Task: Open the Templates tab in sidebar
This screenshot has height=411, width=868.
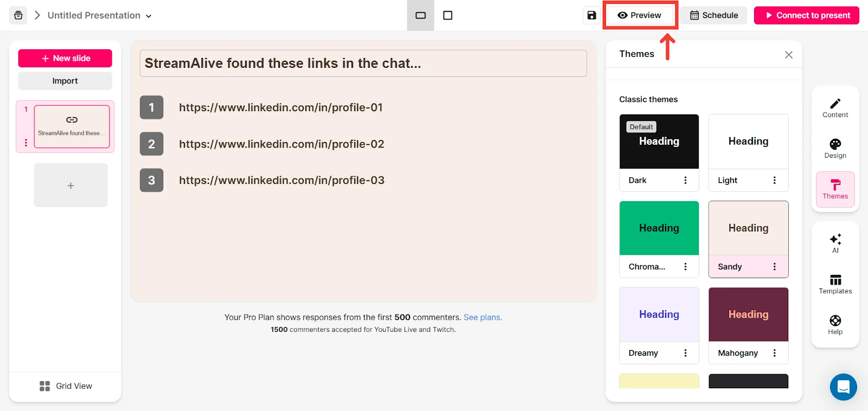Action: (x=835, y=284)
